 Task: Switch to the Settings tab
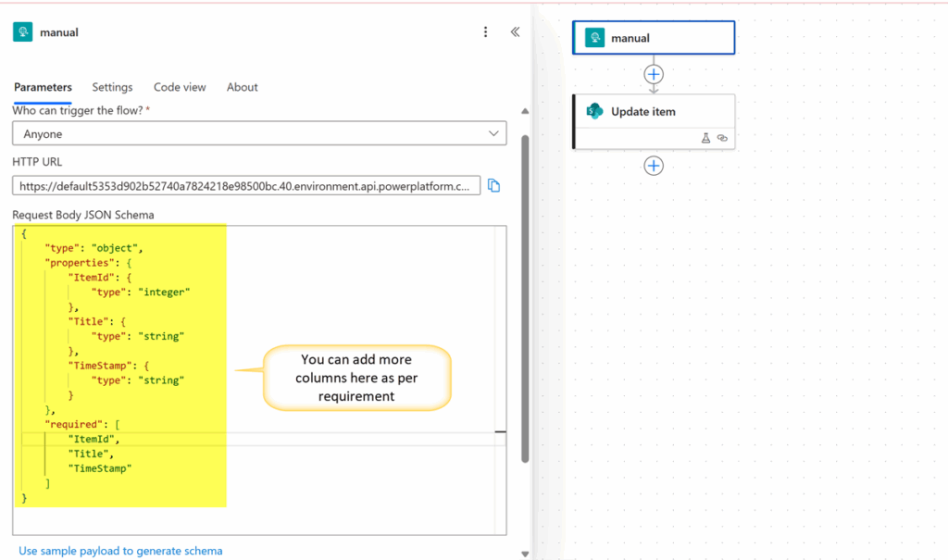pyautogui.click(x=112, y=87)
